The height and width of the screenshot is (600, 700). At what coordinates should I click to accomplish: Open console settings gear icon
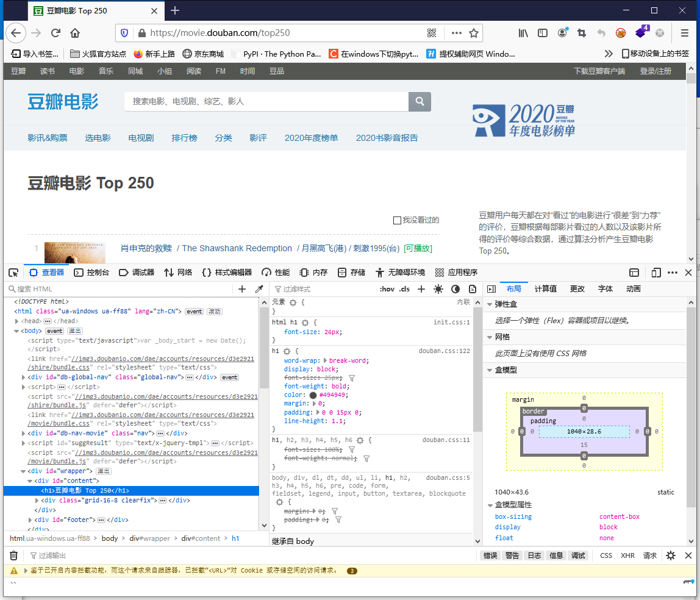tap(671, 555)
